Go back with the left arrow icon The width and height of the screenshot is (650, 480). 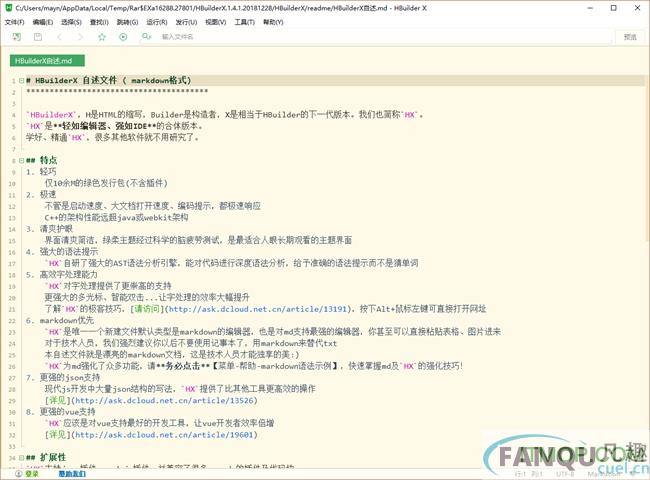[x=59, y=37]
